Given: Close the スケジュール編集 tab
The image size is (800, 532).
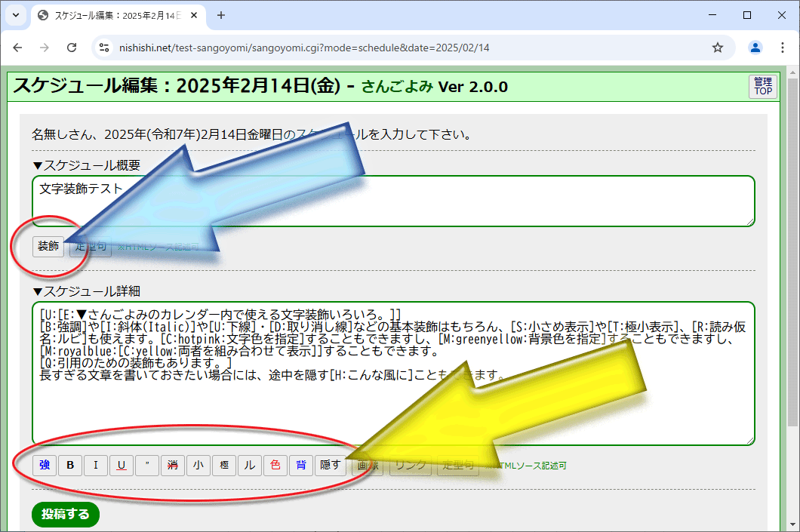Looking at the screenshot, I should (x=194, y=15).
